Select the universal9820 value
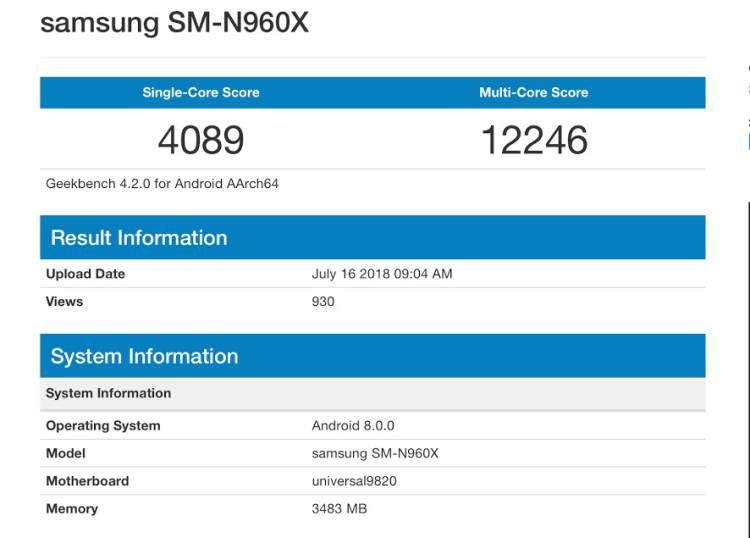750x538 pixels. point(354,481)
